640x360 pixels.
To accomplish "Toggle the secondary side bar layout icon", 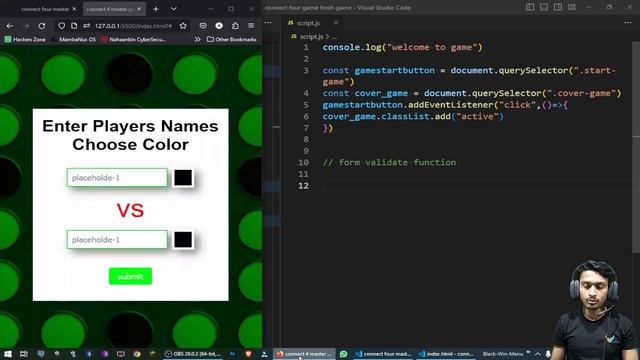I will point(558,7).
